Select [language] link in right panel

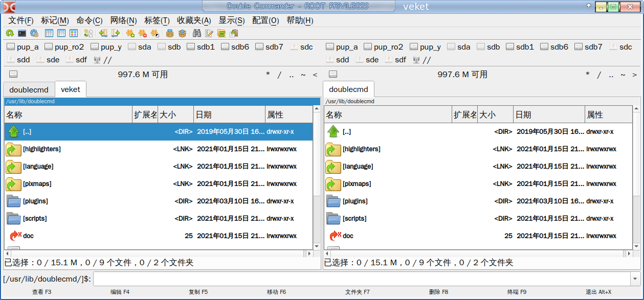click(x=478, y=167)
